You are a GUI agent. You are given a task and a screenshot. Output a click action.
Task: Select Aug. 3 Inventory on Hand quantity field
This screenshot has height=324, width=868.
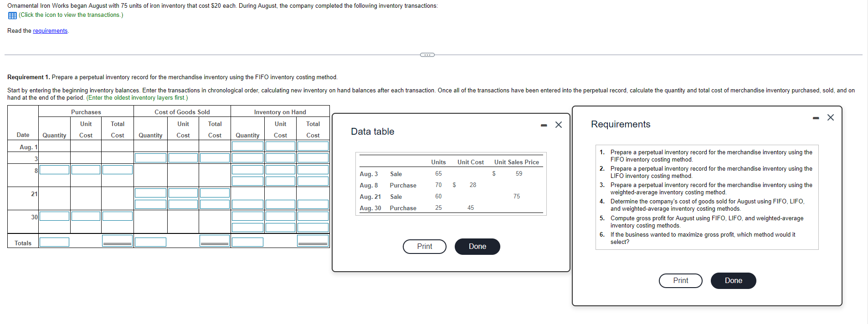click(247, 158)
